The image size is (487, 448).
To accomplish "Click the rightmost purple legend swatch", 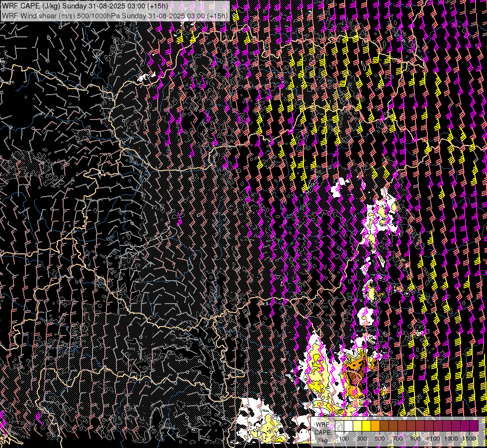I will coord(474,426).
